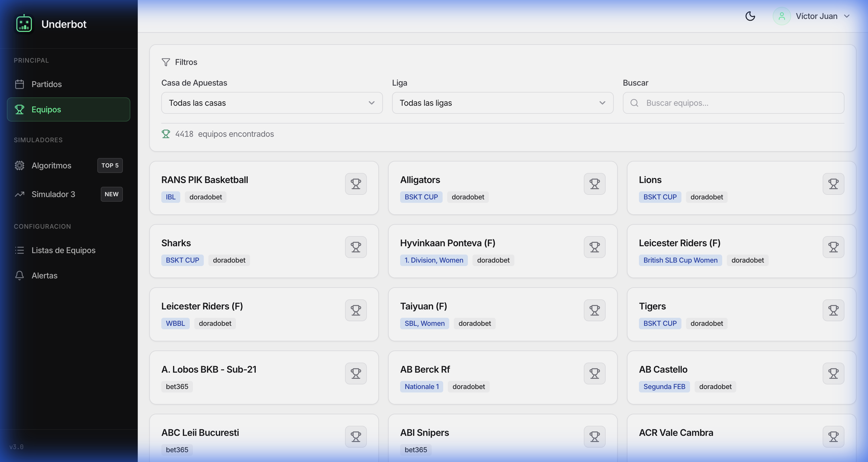Click the Simulador 3 trend icon
The width and height of the screenshot is (868, 462).
[x=19, y=194]
